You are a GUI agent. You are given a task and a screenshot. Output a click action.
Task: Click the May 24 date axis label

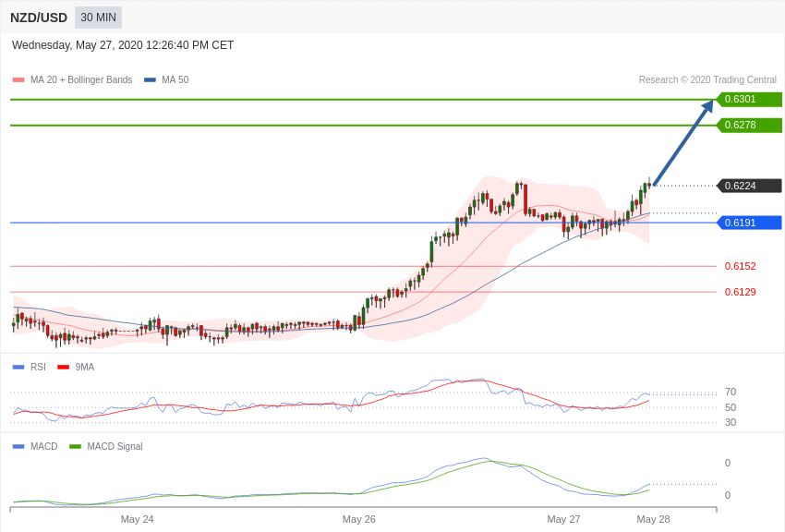[138, 519]
